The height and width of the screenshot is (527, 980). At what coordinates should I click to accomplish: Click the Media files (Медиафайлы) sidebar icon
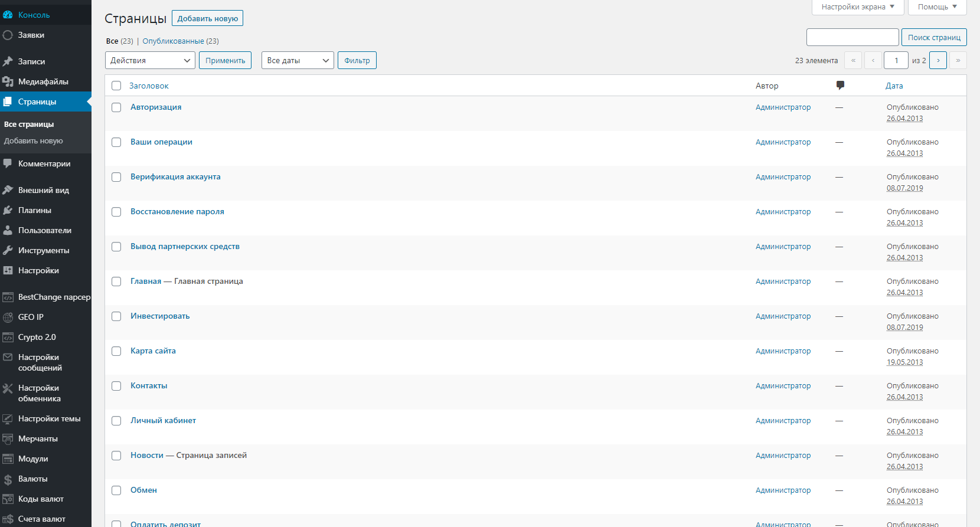click(x=8, y=81)
